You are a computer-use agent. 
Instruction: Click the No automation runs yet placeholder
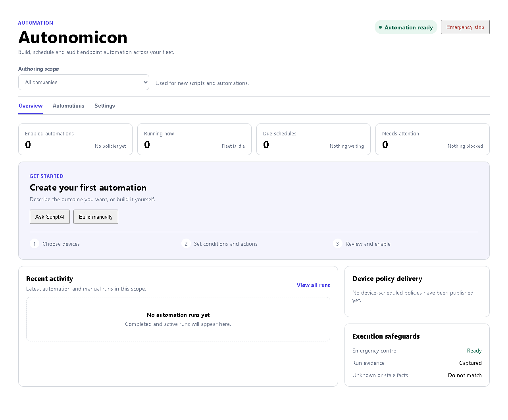(178, 319)
